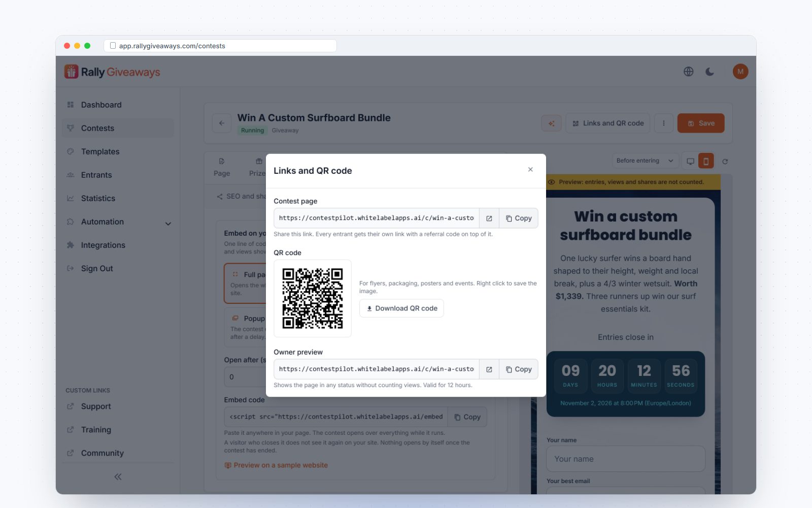The width and height of the screenshot is (812, 508).
Task: Click the Rally Giveaways logo
Action: click(112, 72)
